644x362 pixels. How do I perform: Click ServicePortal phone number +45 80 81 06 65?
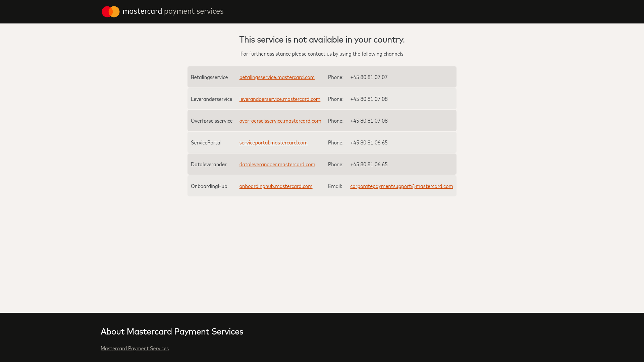coord(369,142)
